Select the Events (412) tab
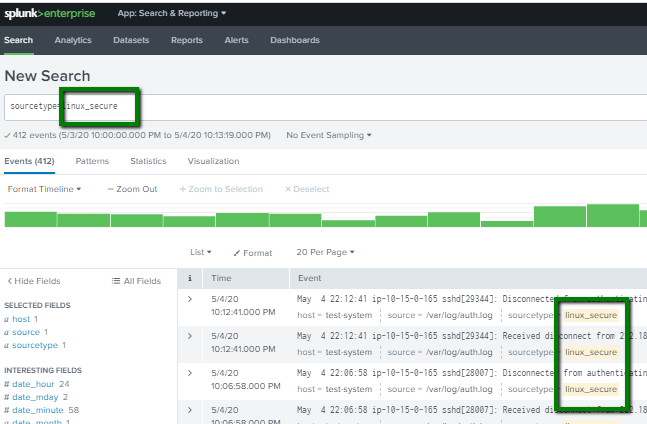Viewport: 647px width, 424px height. (x=29, y=161)
